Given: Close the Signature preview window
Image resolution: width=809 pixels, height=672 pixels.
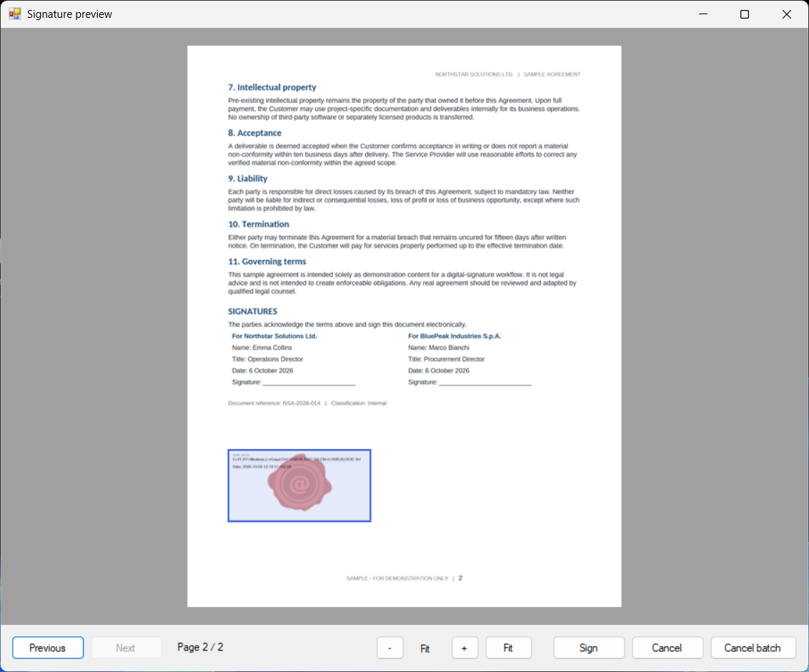Looking at the screenshot, I should (x=786, y=14).
